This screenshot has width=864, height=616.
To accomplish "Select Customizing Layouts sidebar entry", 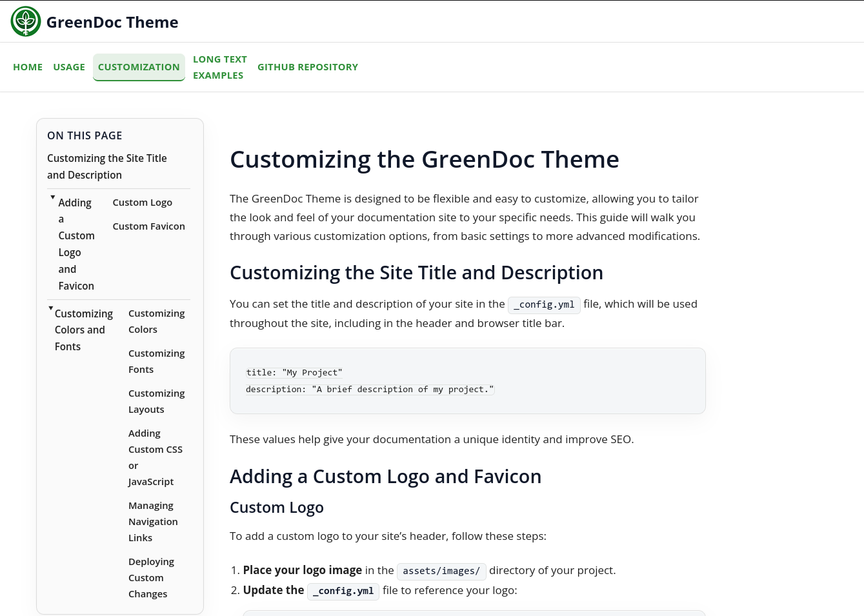I will 156,401.
